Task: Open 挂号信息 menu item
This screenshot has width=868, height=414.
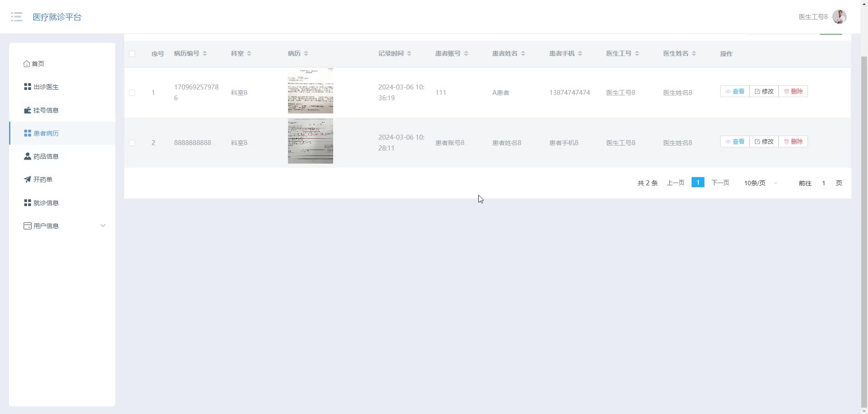Action: 62,110
